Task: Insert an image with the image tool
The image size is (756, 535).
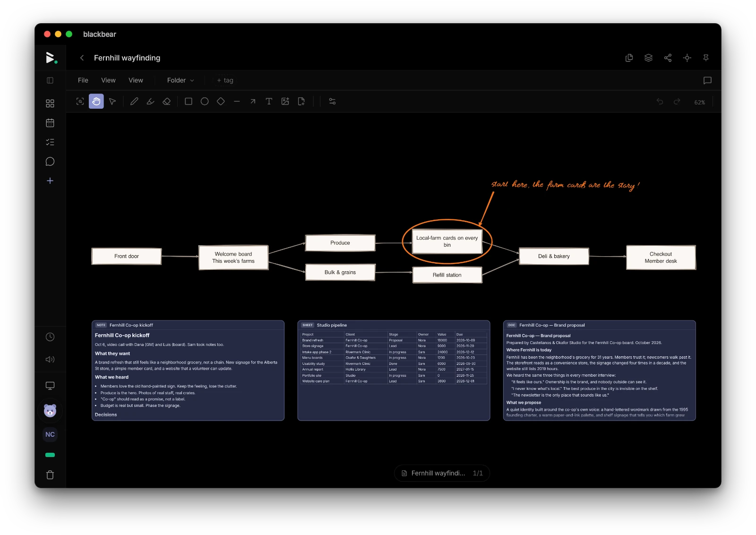Action: 285,101
